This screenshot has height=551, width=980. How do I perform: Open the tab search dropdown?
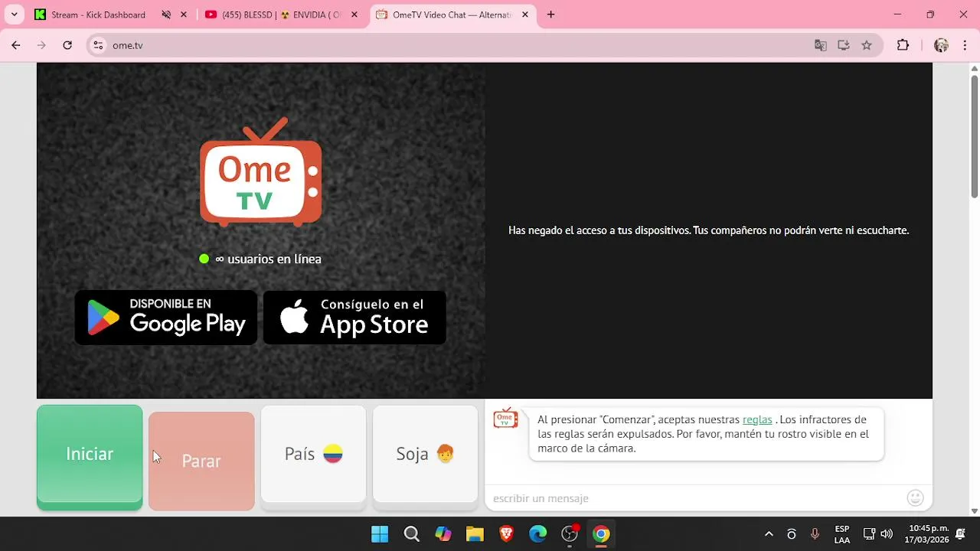[x=14, y=15]
